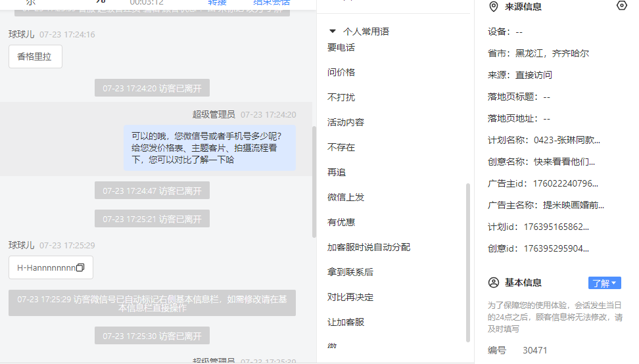Select the quick phrase 不打扰
639x364 pixels.
click(341, 97)
